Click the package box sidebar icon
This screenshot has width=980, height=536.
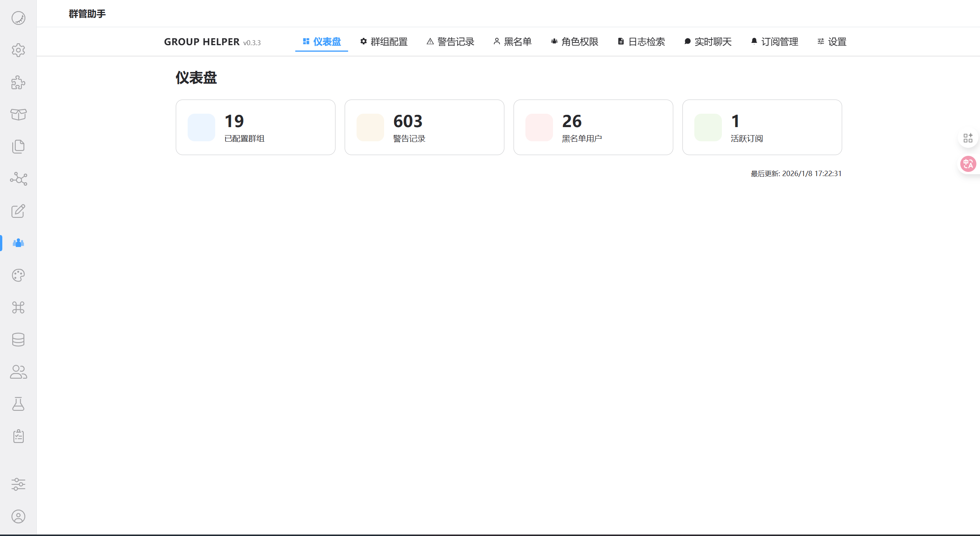tap(18, 114)
